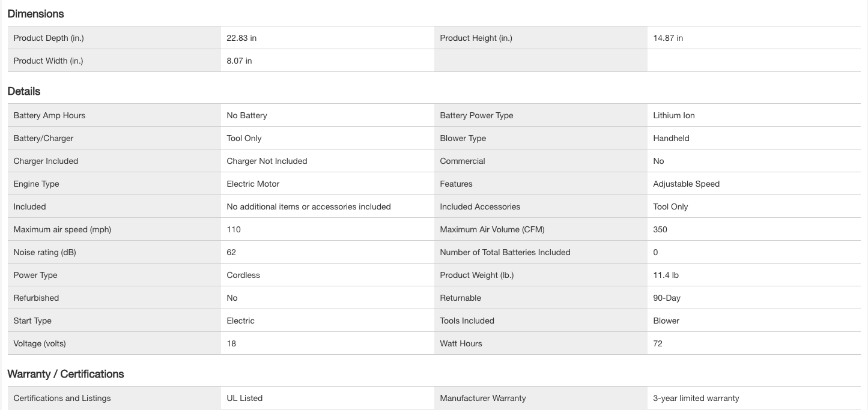Screen dimensions: 868x410
Task: Select the Adjustable Speed feature value
Action: [686, 184]
